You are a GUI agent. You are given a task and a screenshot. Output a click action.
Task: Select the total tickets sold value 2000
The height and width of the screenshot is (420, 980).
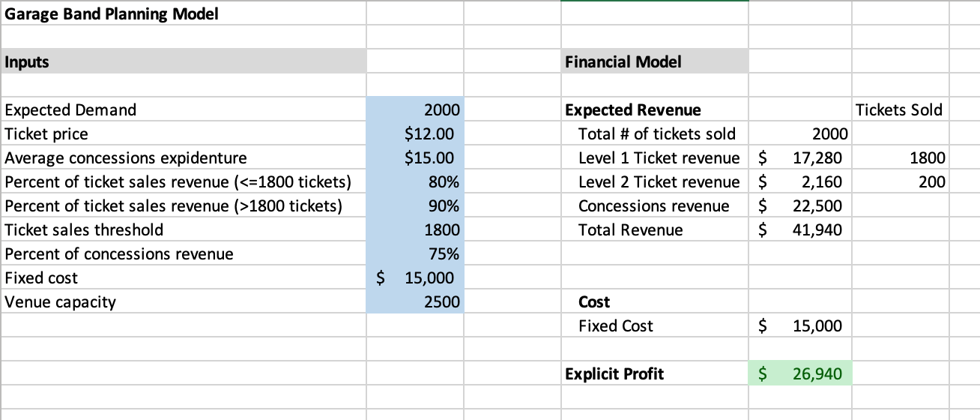coord(799,133)
